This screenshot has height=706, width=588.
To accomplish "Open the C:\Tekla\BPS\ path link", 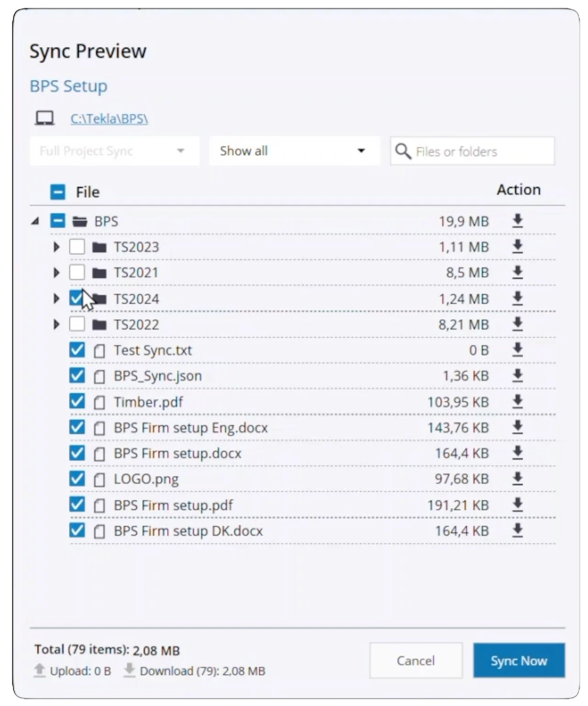I will coord(109,119).
